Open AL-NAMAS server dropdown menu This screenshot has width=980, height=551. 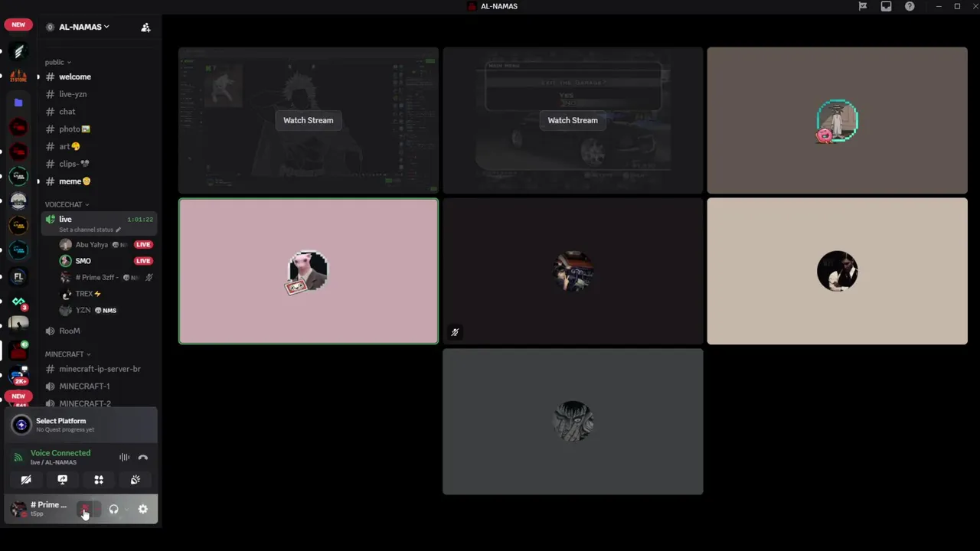coord(83,27)
